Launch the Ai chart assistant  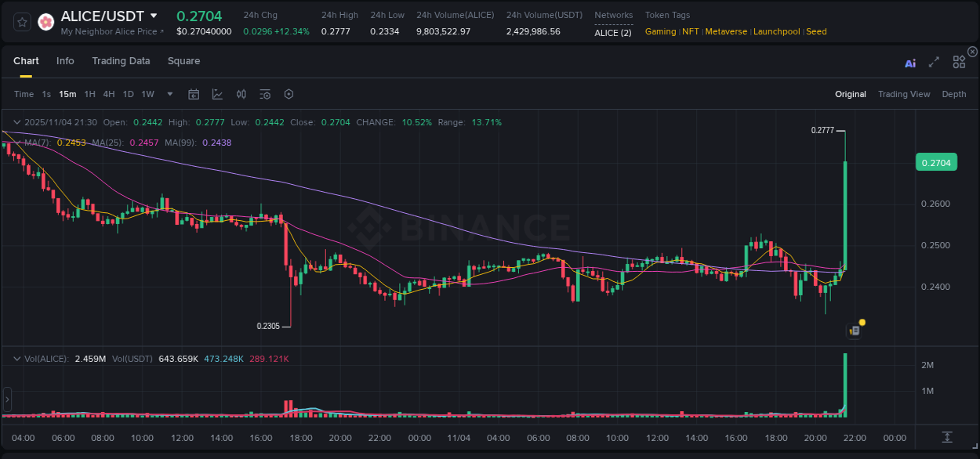tap(910, 63)
